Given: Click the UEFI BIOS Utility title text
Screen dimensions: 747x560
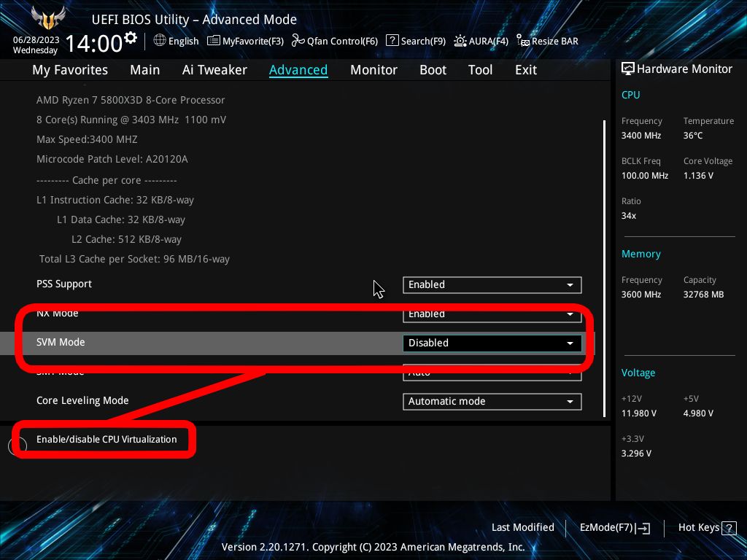Looking at the screenshot, I should (x=194, y=20).
